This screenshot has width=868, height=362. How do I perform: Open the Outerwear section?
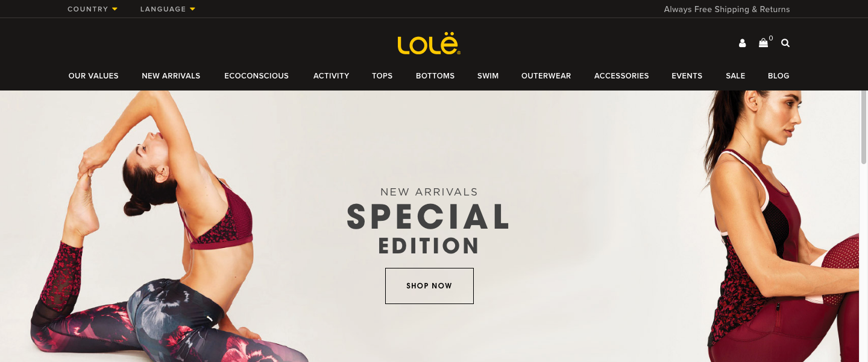[546, 76]
